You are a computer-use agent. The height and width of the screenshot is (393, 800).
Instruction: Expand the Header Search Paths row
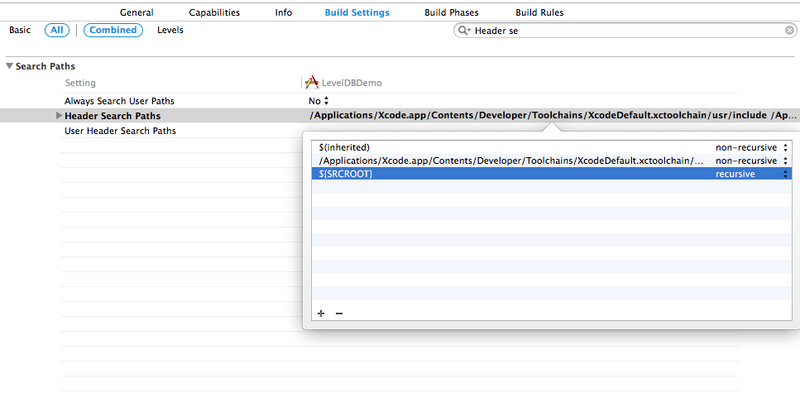(x=59, y=116)
